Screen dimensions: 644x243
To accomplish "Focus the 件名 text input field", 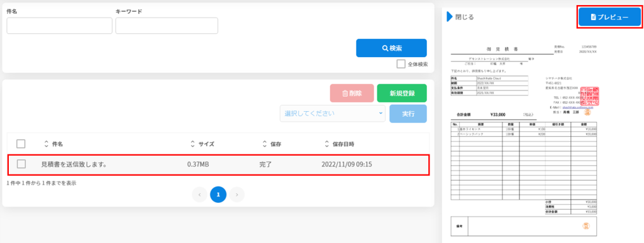I will (60, 25).
